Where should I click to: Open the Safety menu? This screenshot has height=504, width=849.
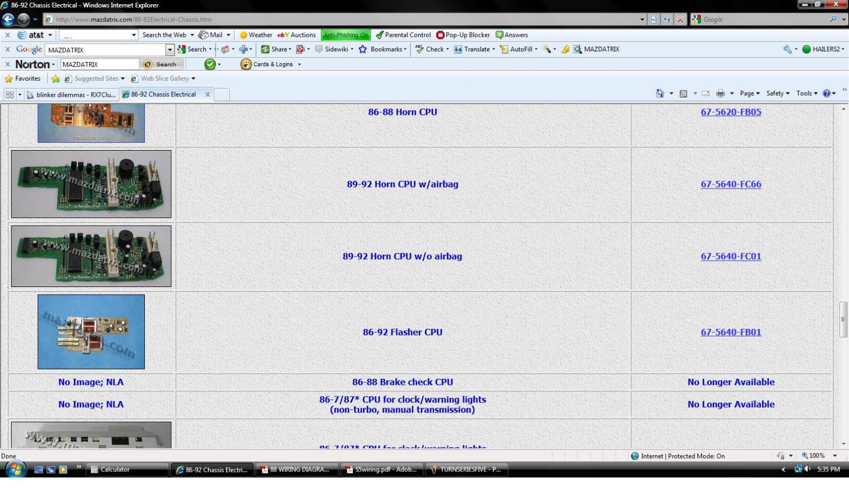click(777, 94)
